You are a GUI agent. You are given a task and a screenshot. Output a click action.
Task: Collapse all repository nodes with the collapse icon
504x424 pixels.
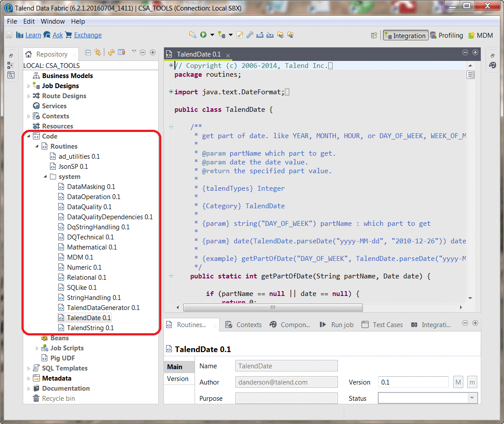point(88,52)
